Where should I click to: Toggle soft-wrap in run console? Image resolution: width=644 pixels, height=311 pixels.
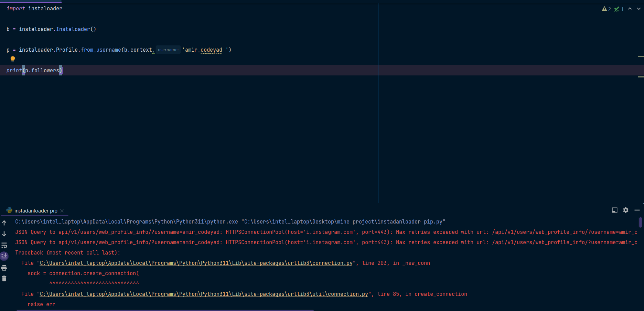(x=4, y=245)
